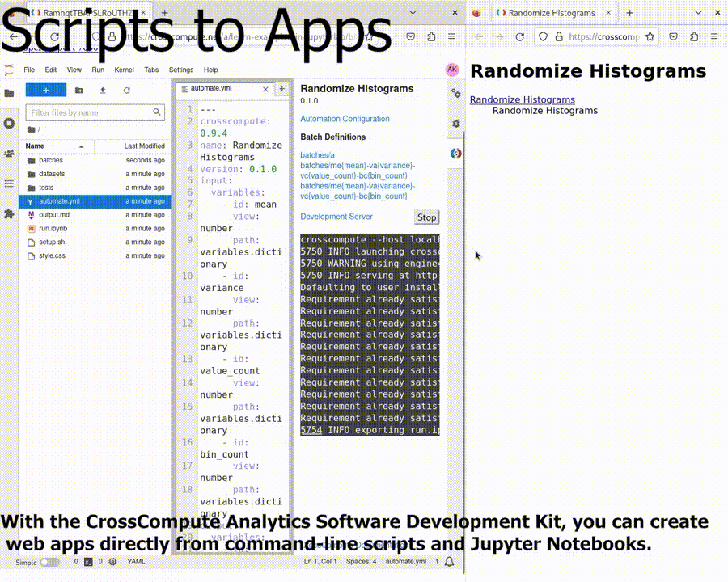Open the debugger bug icon in right sidebar
728x582 pixels.
click(x=456, y=124)
